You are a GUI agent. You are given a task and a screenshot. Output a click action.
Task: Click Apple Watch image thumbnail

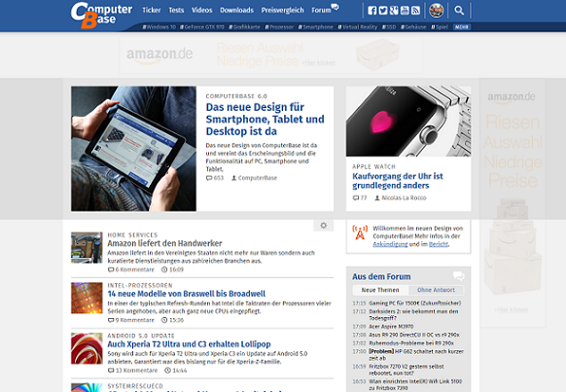(x=408, y=122)
